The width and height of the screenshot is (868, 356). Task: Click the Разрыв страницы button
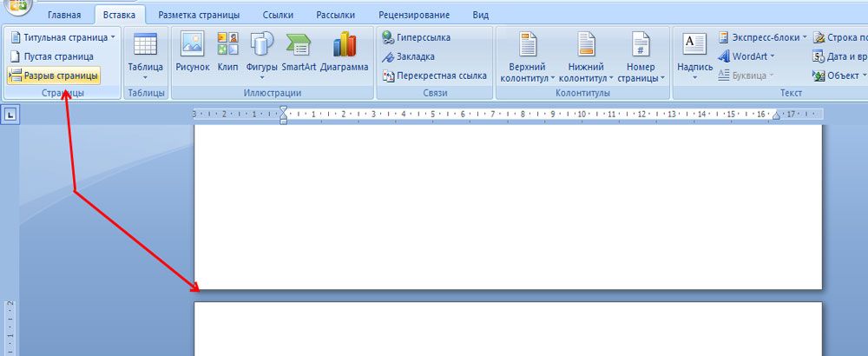point(52,75)
